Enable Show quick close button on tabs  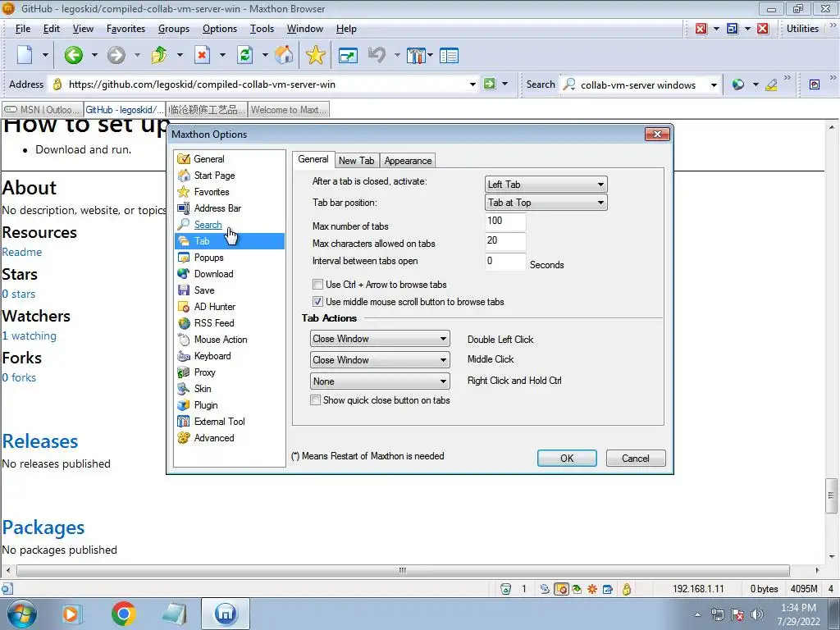(316, 399)
